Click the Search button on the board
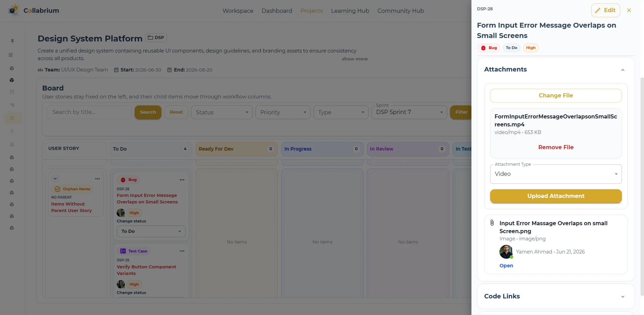This screenshot has width=644, height=315. point(148,112)
